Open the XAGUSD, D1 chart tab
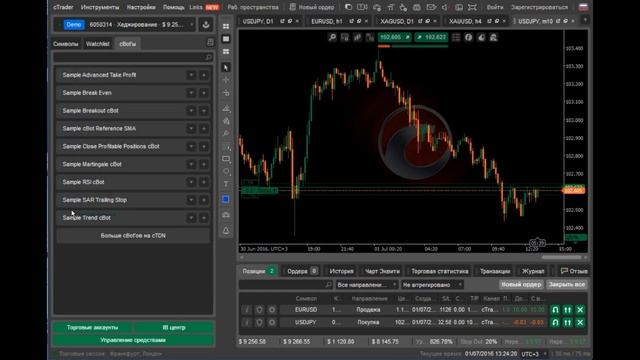The image size is (640, 360). (x=397, y=21)
